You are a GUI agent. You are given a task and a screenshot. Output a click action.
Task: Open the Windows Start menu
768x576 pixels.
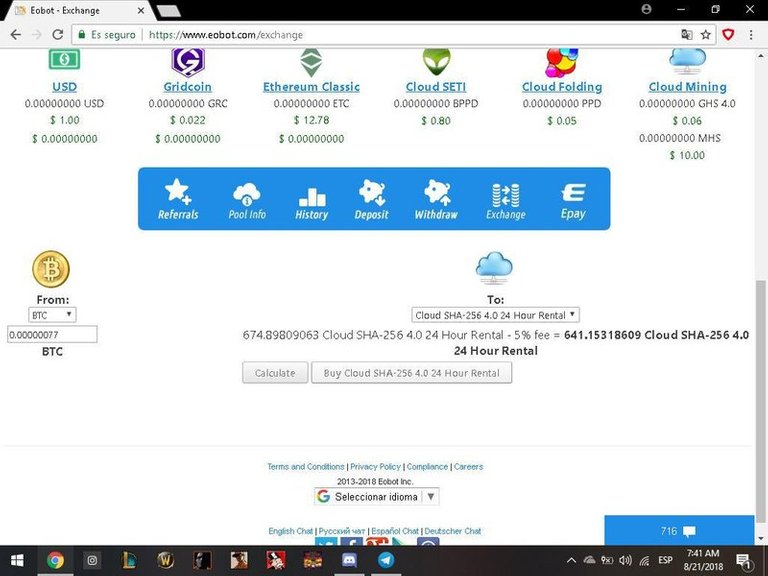pyautogui.click(x=18, y=560)
